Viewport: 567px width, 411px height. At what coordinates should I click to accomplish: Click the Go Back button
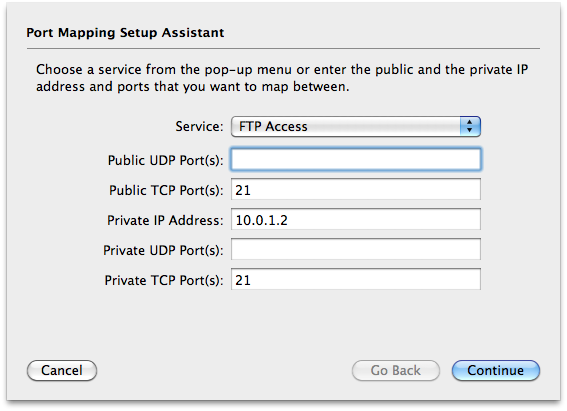point(396,371)
